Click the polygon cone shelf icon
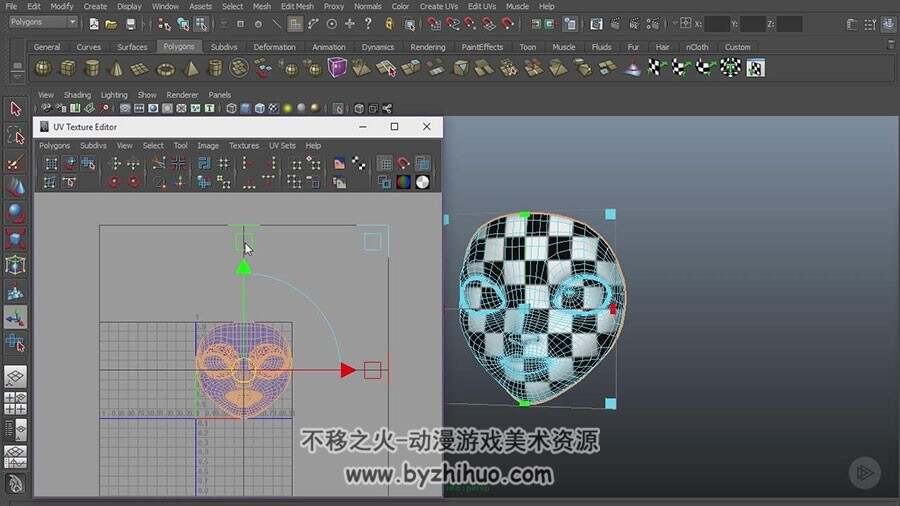 tap(117, 68)
